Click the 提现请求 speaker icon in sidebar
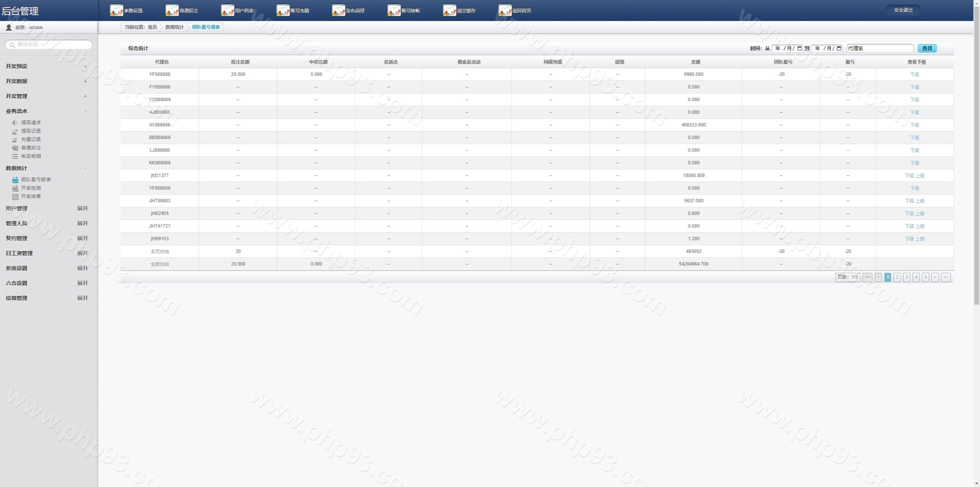The image size is (980, 487). click(x=15, y=123)
